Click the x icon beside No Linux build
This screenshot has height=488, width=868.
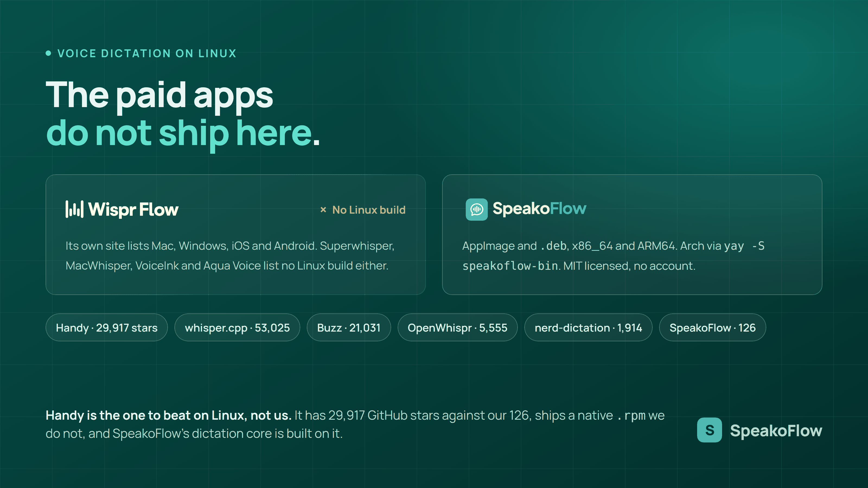tap(323, 210)
